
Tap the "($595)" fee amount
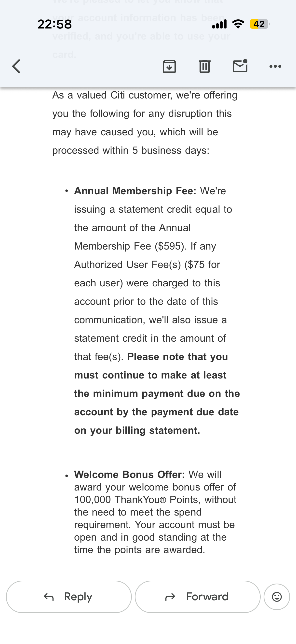171,246
